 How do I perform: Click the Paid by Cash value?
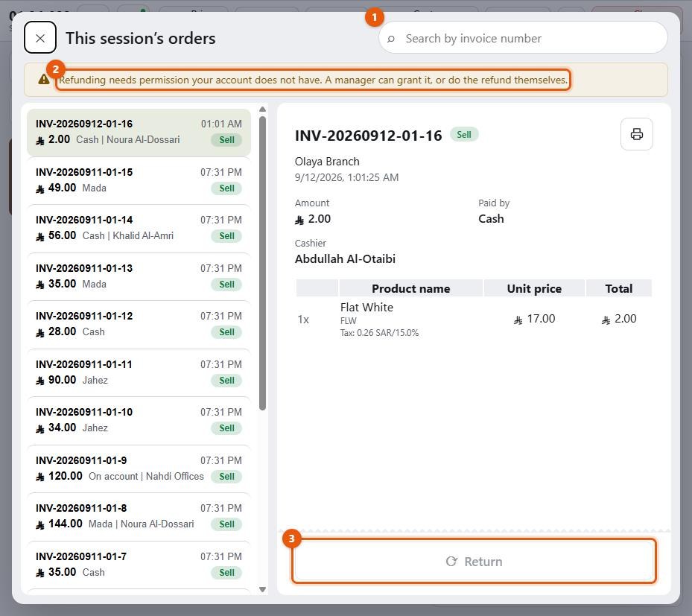(x=491, y=218)
